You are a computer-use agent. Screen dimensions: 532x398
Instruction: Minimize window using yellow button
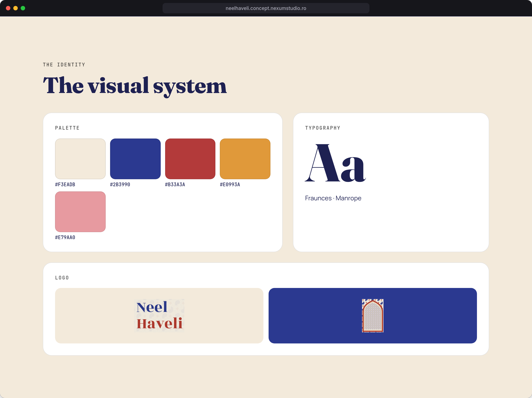(x=16, y=8)
